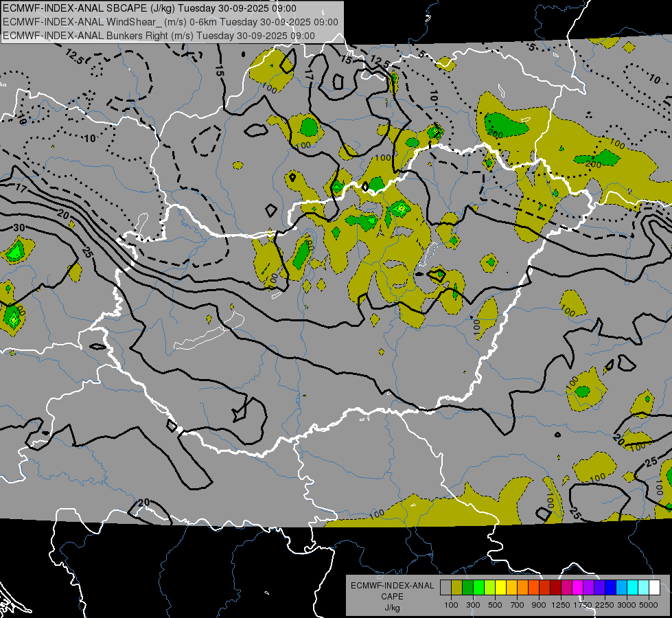Select the 3000 value on legend scale

(627, 605)
